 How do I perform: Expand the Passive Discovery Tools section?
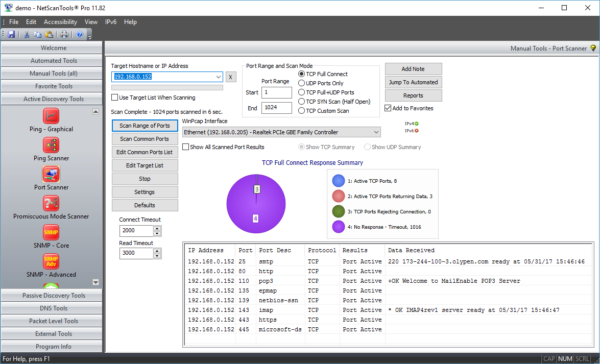click(x=54, y=296)
